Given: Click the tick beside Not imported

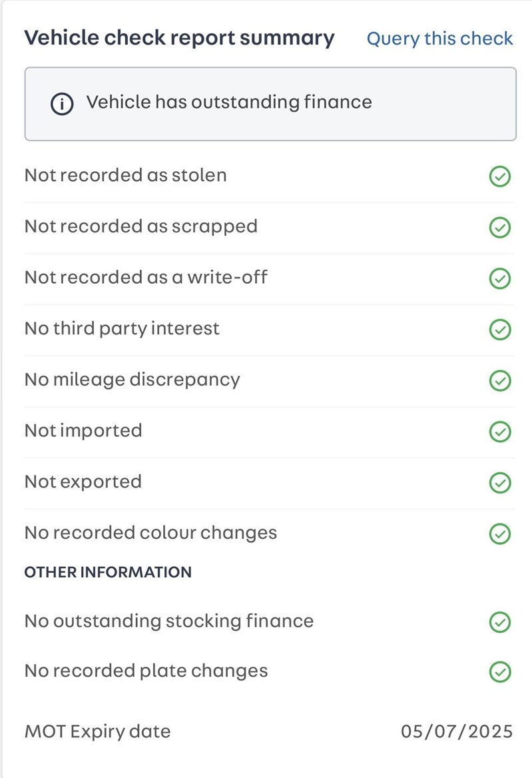Looking at the screenshot, I should [500, 432].
